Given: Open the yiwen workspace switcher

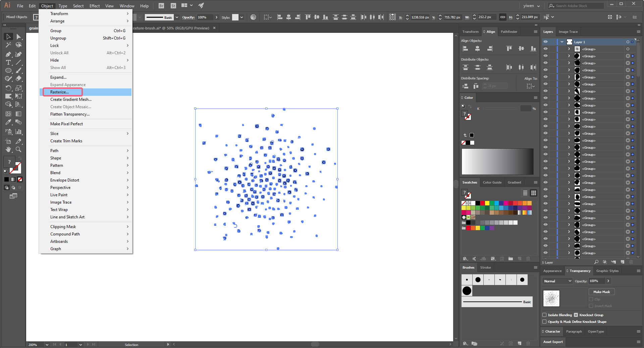Looking at the screenshot, I should click(532, 6).
